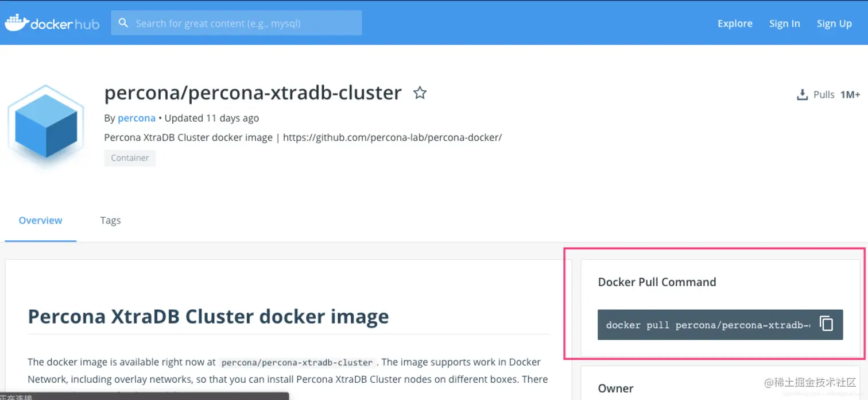The height and width of the screenshot is (400, 868).
Task: Click the Owner section heading
Action: [616, 388]
